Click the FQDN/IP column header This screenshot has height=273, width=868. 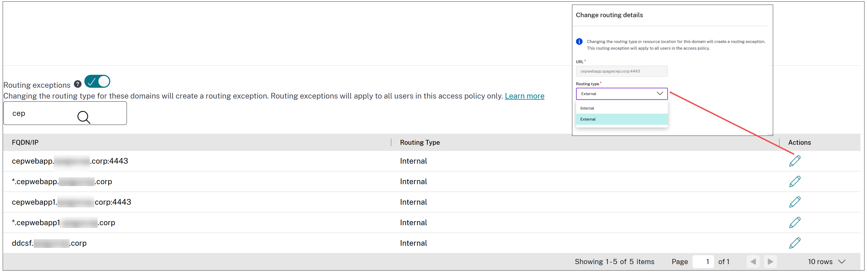click(x=25, y=142)
